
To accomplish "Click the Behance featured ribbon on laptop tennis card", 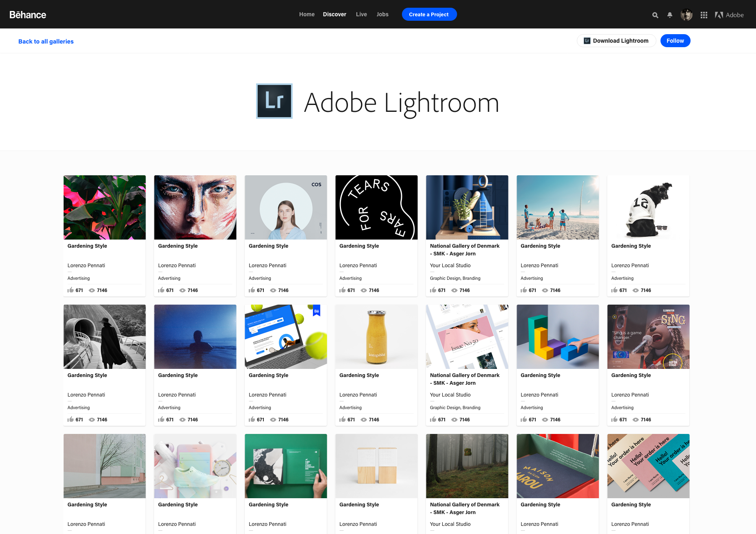I will [316, 310].
